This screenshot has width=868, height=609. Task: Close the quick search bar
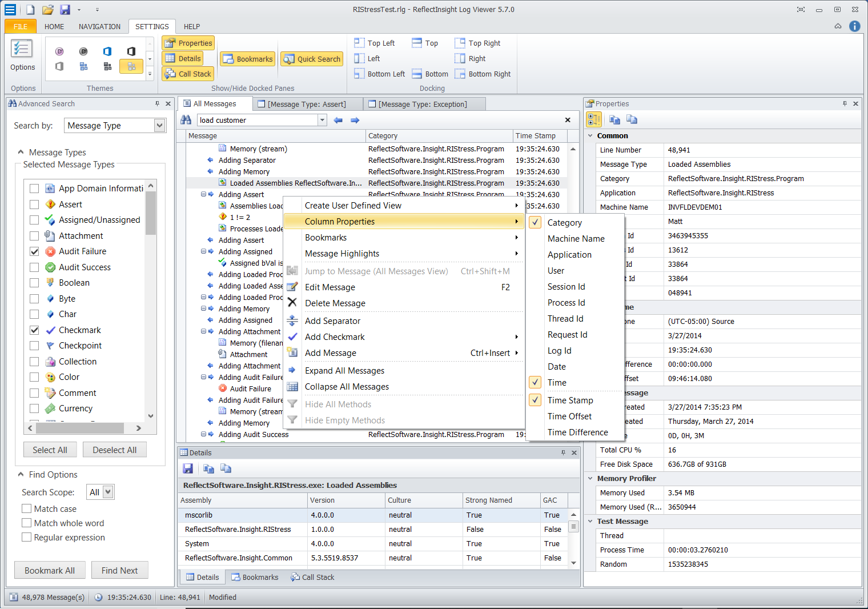click(568, 120)
